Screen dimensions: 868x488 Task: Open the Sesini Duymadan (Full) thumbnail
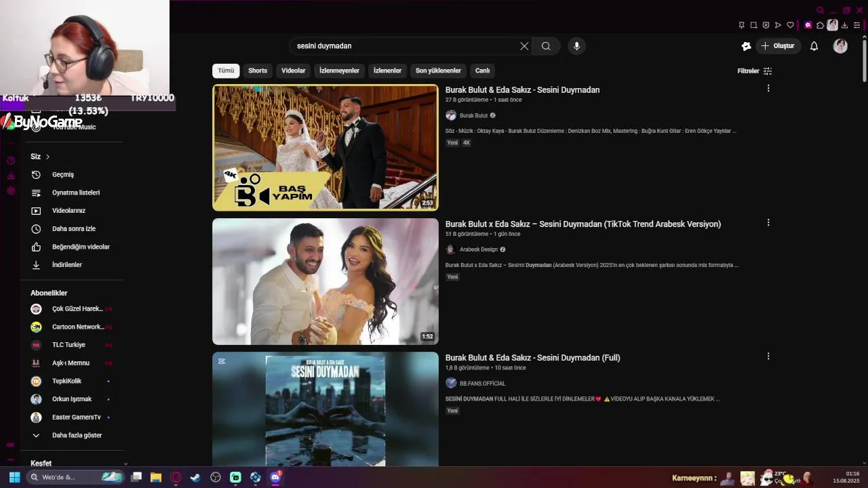(325, 409)
